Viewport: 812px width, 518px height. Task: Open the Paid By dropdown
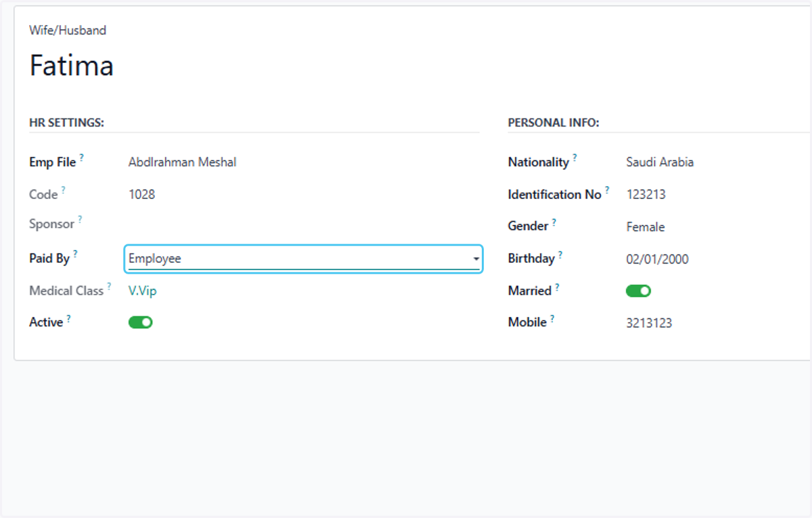click(x=303, y=259)
